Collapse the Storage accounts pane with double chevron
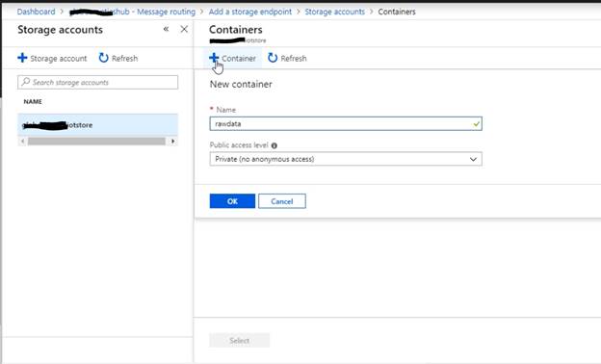Viewport: 601px width, 364px height. pyautogui.click(x=166, y=29)
